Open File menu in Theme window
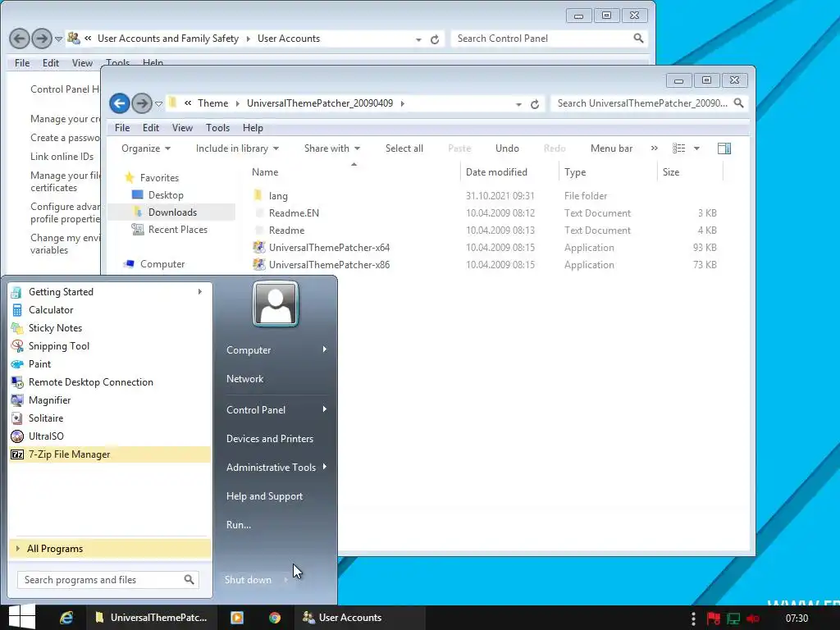Screen dimensions: 840x630 pyautogui.click(x=122, y=128)
